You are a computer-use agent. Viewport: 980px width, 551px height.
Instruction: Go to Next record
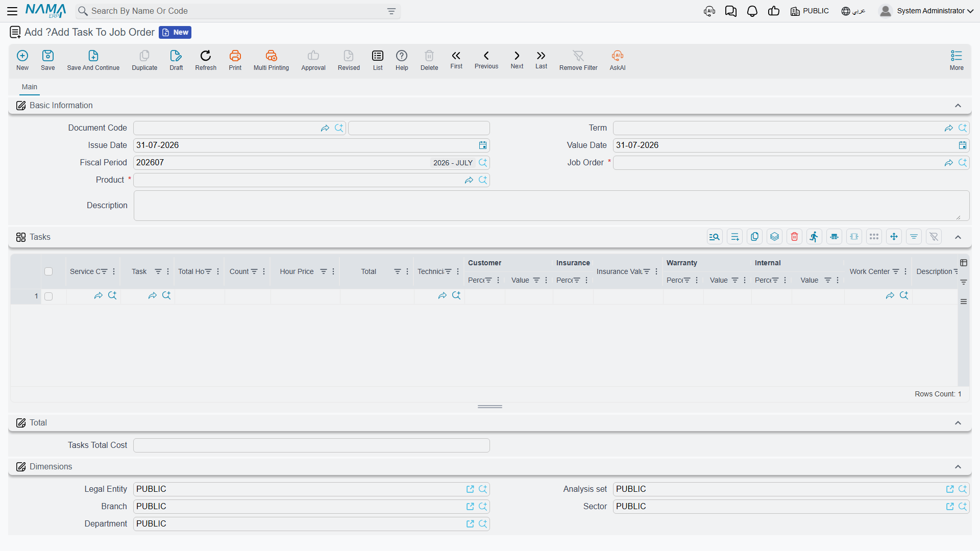tap(517, 60)
